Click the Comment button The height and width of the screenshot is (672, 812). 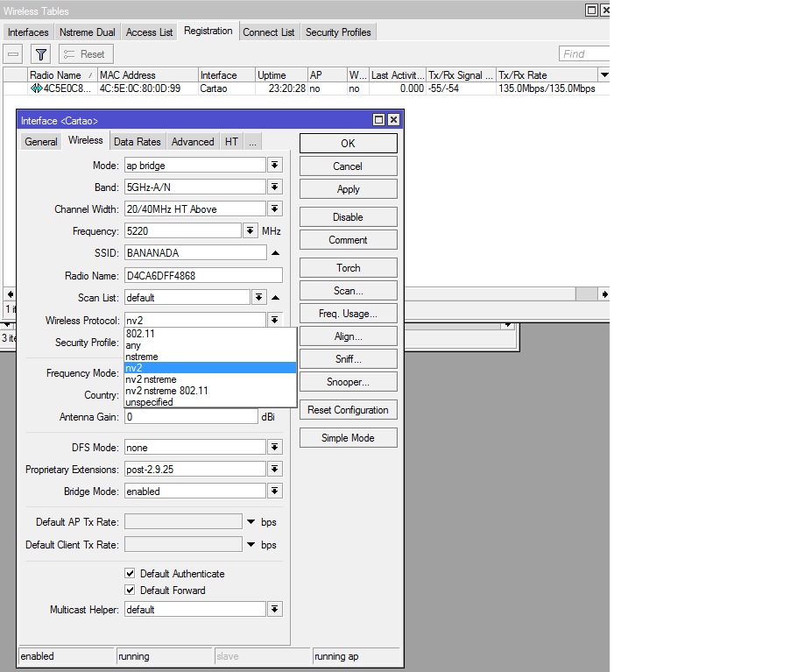[348, 240]
